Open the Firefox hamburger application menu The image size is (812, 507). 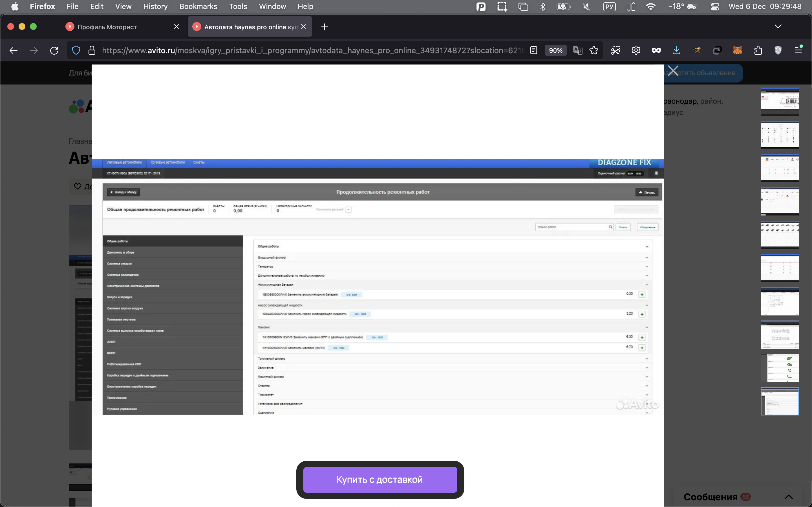click(x=798, y=50)
